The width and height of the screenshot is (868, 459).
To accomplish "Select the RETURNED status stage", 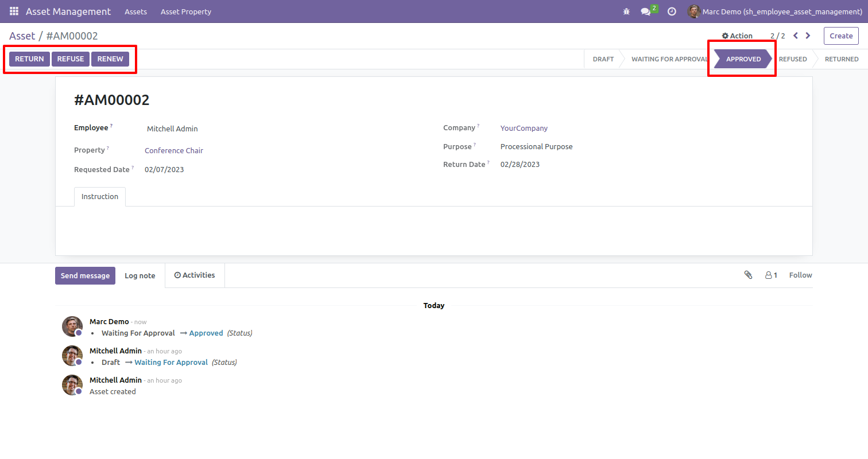I will (x=842, y=59).
